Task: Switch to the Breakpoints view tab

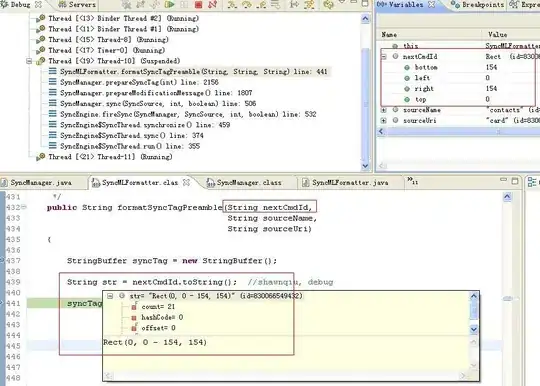Action: (478, 4)
